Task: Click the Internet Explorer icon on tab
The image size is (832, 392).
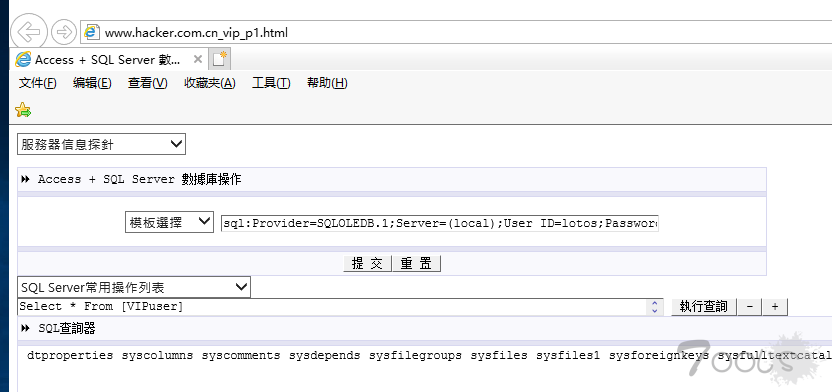Action: (23, 59)
